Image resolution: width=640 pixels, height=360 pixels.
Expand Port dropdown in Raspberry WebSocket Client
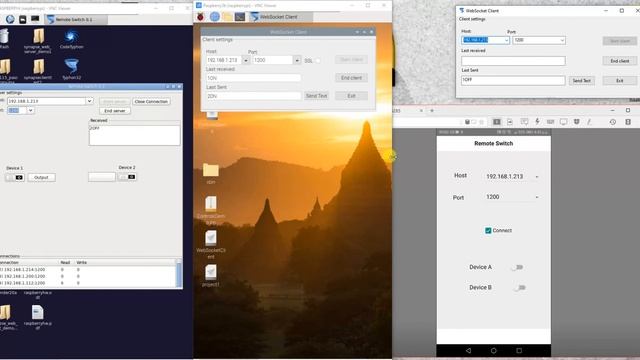pos(297,60)
